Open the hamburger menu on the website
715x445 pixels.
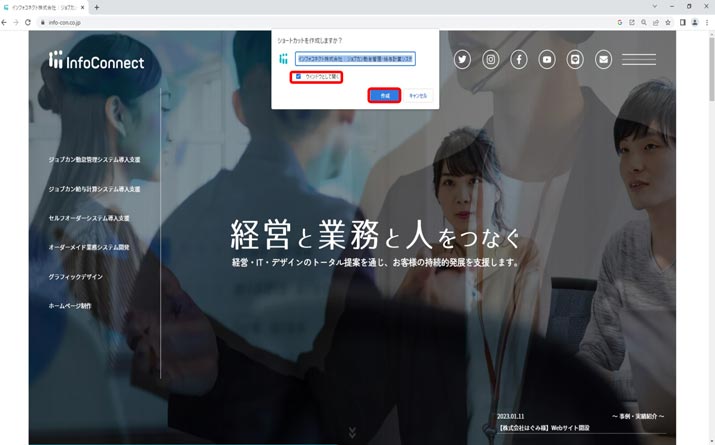(639, 60)
